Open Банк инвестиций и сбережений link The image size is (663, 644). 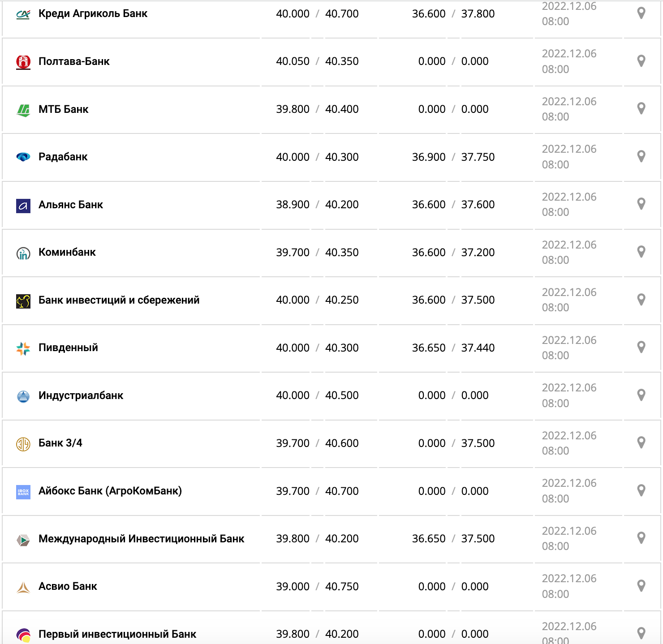click(119, 300)
